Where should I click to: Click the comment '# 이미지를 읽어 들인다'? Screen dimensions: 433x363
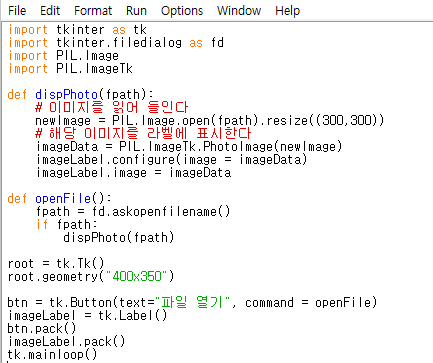(112, 108)
